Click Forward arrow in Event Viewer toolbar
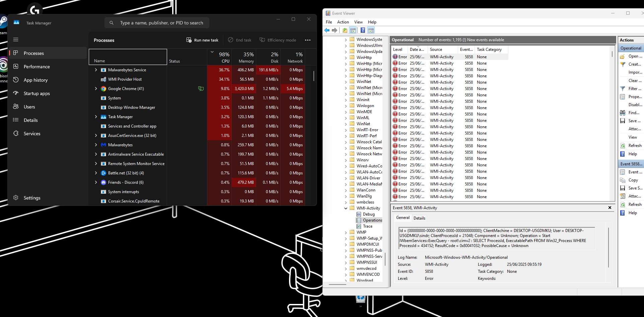 334,30
